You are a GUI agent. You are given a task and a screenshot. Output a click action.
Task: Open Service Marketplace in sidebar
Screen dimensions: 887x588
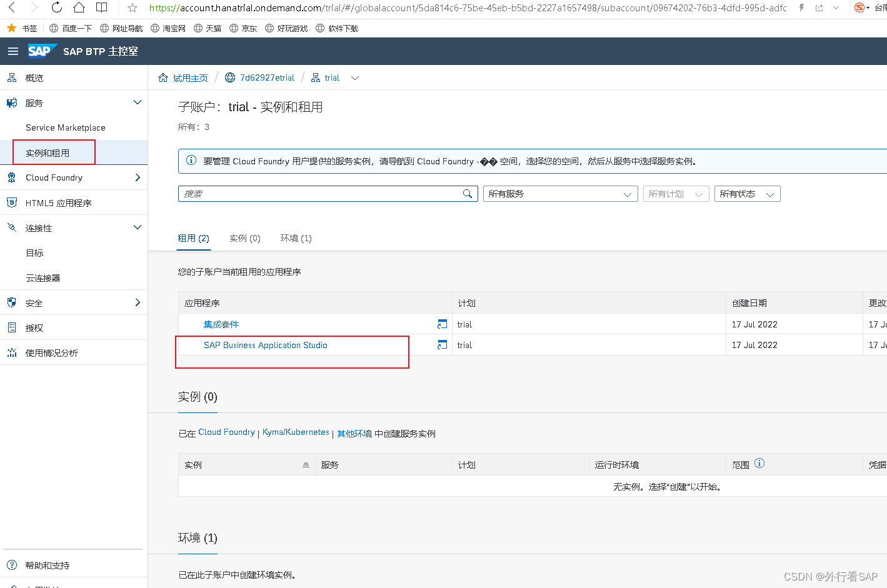coord(66,127)
